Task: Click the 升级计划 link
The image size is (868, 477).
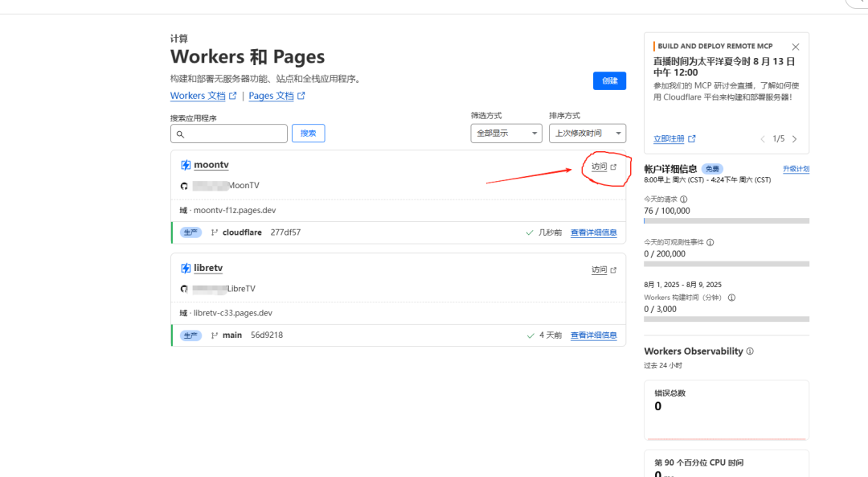Action: [796, 169]
